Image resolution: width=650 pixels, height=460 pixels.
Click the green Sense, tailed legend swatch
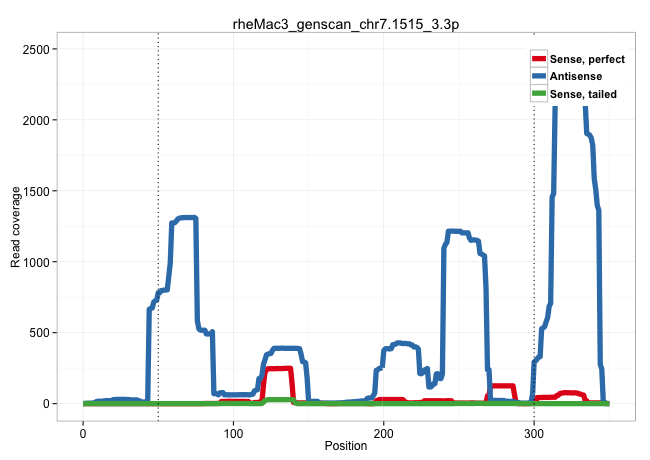pos(539,93)
